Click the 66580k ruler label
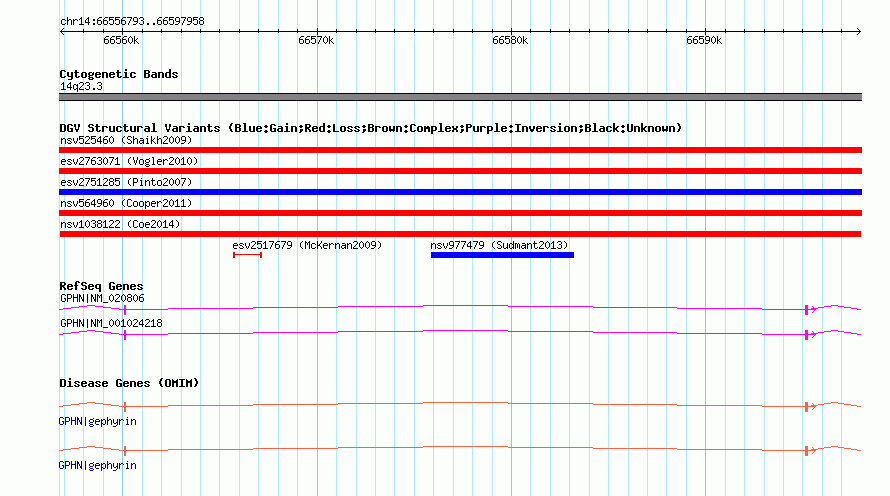890x496 pixels. [510, 40]
